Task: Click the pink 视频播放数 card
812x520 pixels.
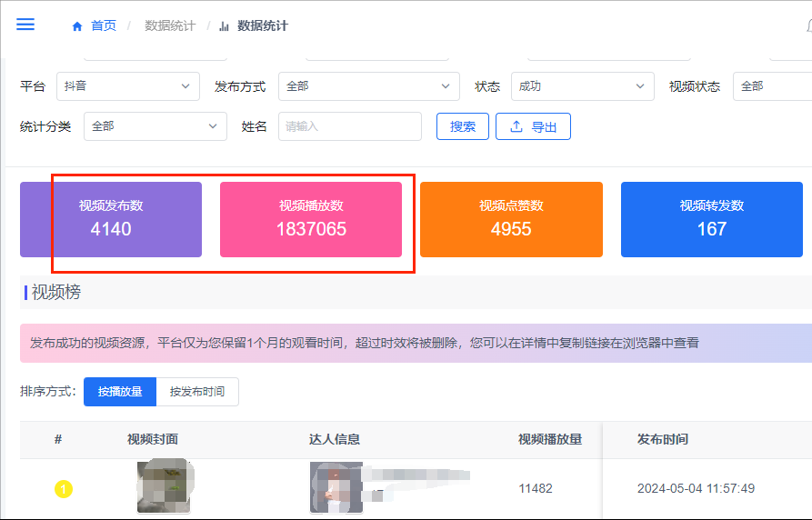Action: 311,219
